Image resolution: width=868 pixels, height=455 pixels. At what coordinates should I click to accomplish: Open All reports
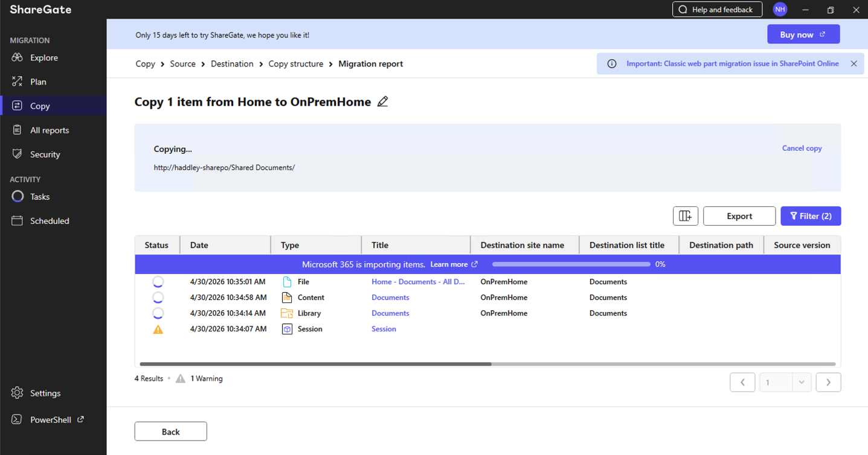coord(53,130)
